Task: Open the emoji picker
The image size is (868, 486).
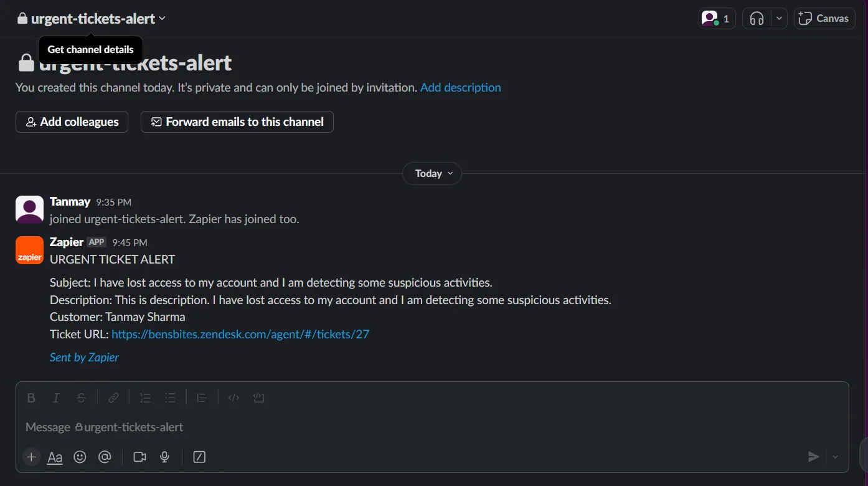Action: (80, 457)
